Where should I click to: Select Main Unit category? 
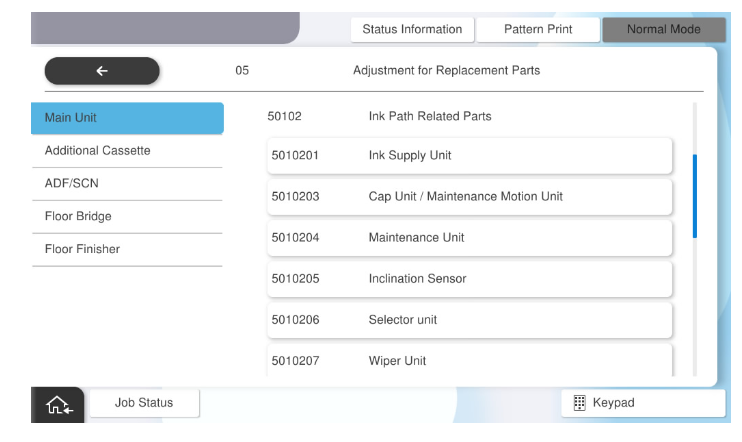(127, 118)
